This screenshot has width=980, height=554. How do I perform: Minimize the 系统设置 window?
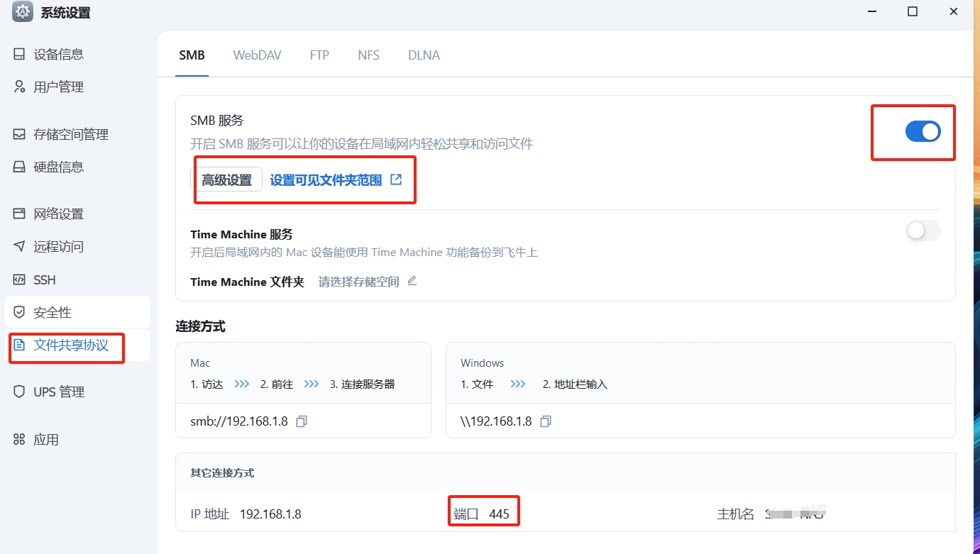(x=872, y=11)
